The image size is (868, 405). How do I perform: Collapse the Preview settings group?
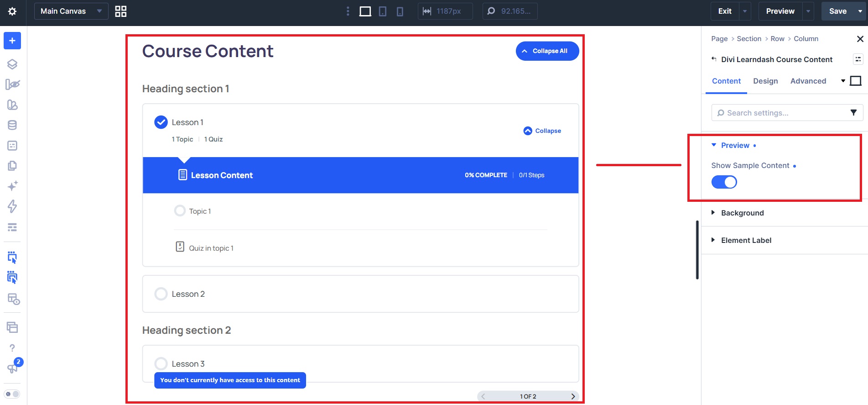(734, 145)
